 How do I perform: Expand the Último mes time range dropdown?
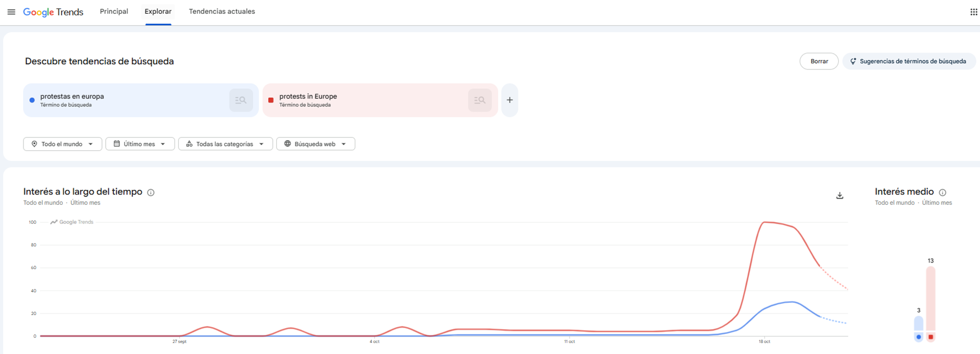[x=140, y=144]
